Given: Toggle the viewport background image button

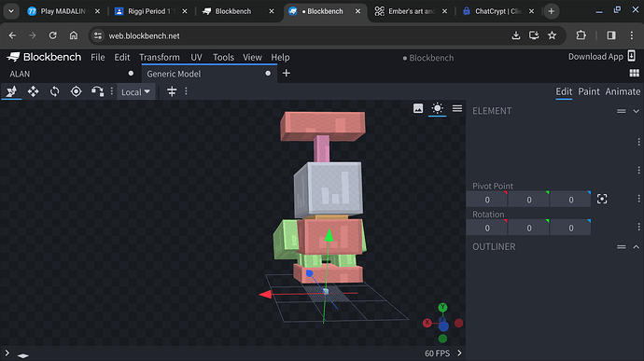Looking at the screenshot, I should (x=418, y=108).
